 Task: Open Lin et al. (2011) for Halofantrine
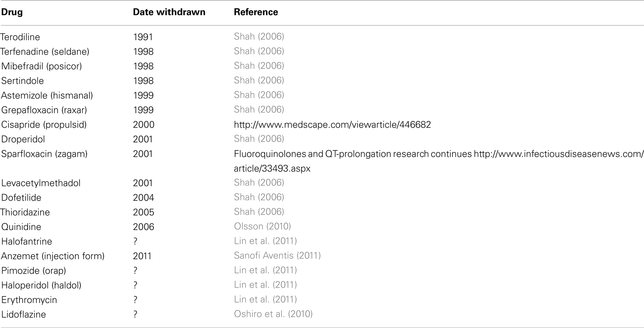(x=265, y=241)
